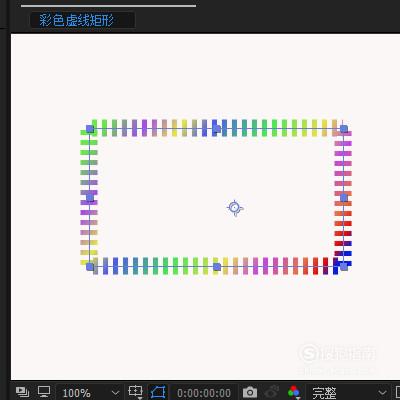Viewport: 400px width, 400px height.
Task: Open the 完整 resolution dropdown
Action: pos(348,393)
